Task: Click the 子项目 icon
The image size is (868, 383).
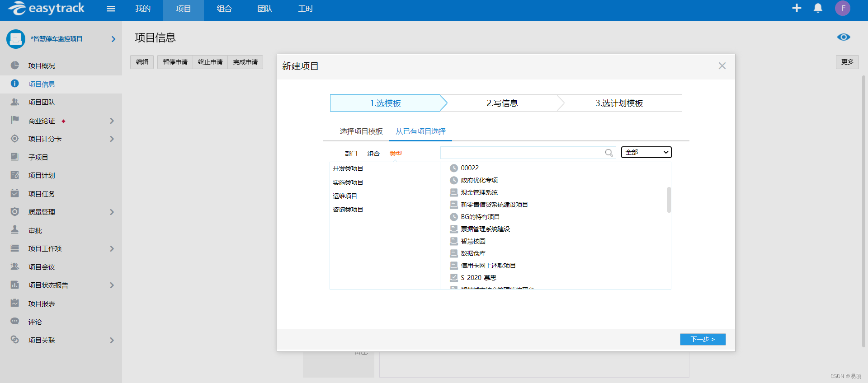Action: tap(15, 157)
